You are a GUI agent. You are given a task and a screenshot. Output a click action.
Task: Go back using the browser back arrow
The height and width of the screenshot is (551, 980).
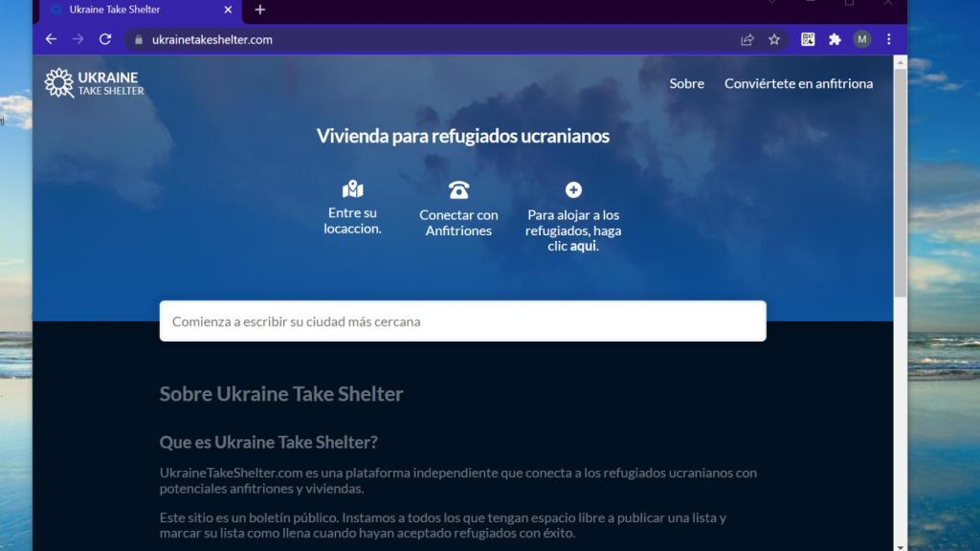tap(52, 39)
